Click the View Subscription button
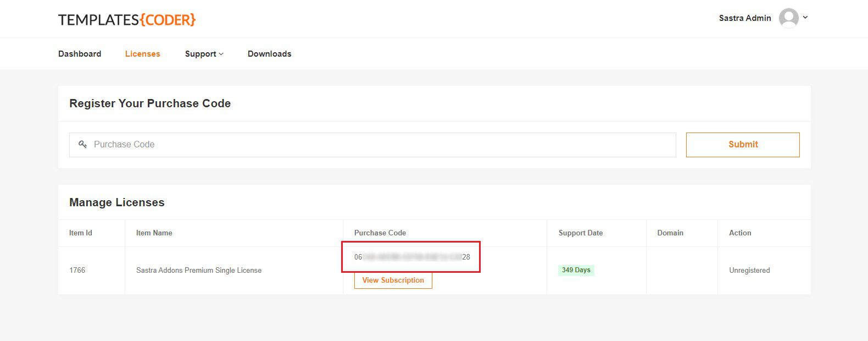 [393, 280]
